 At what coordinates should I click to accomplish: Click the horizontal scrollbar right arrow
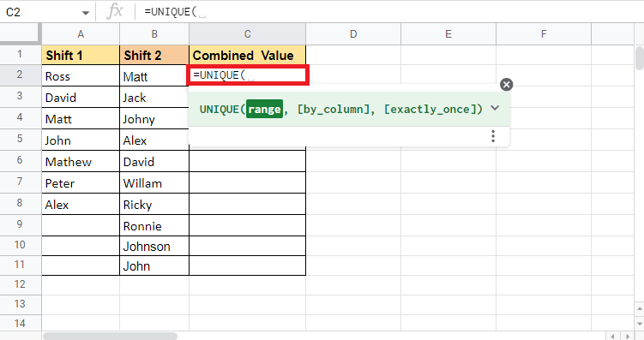(x=627, y=337)
